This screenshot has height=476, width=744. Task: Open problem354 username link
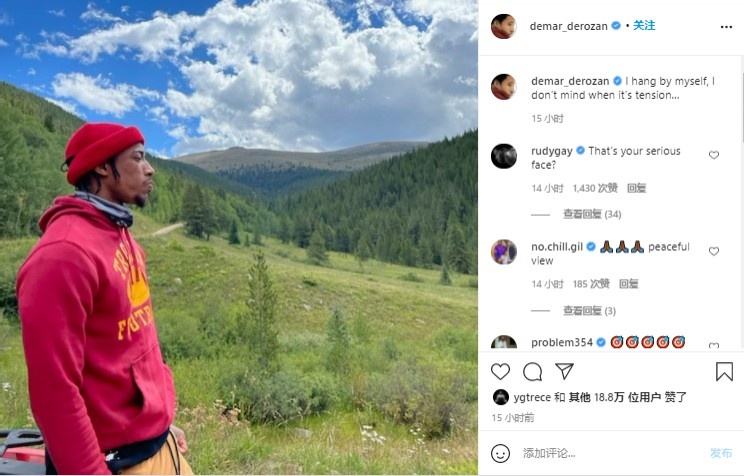pyautogui.click(x=562, y=342)
